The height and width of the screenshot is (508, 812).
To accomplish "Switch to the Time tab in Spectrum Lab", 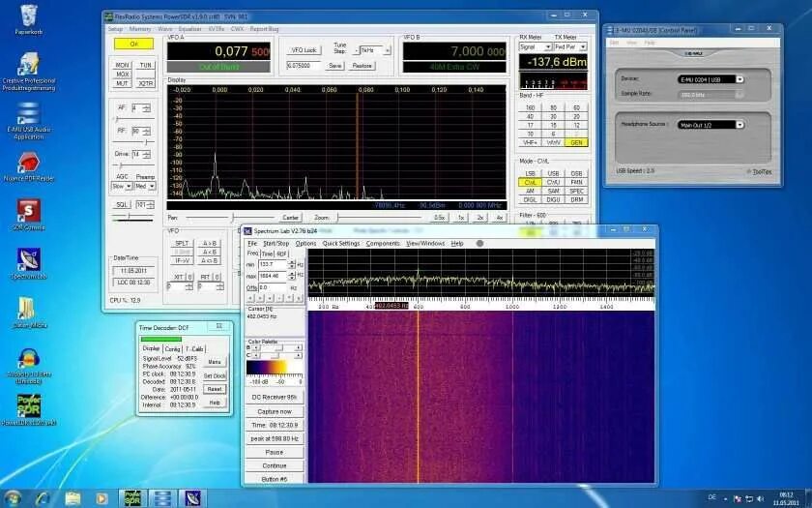I will tap(267, 254).
